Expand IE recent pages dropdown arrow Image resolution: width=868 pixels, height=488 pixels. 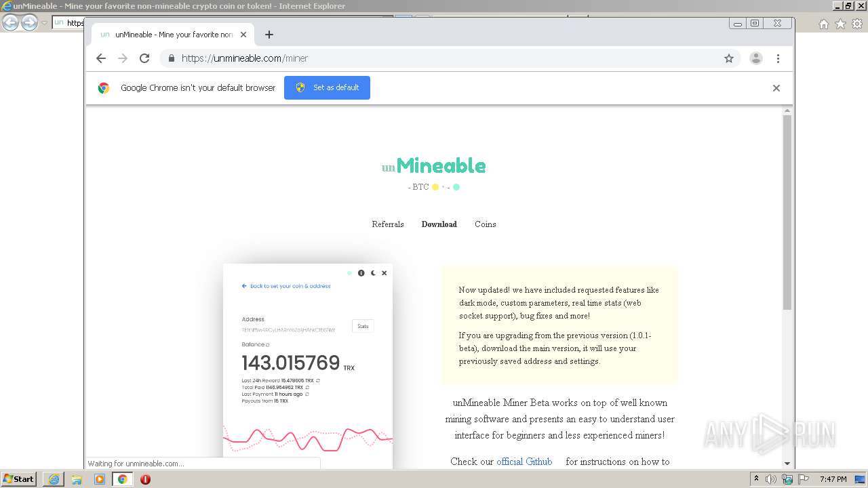point(44,23)
